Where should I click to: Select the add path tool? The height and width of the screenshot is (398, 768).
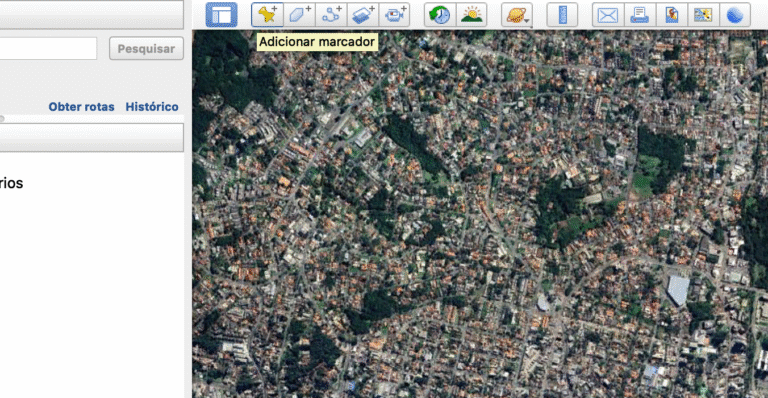coord(331,15)
